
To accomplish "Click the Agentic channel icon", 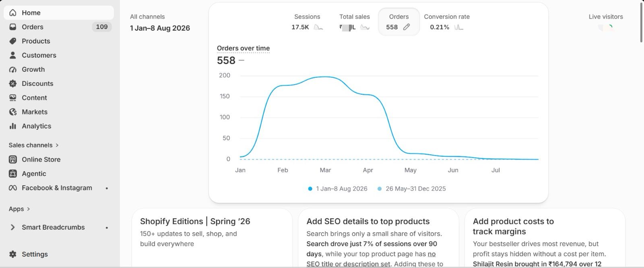I will click(x=13, y=174).
